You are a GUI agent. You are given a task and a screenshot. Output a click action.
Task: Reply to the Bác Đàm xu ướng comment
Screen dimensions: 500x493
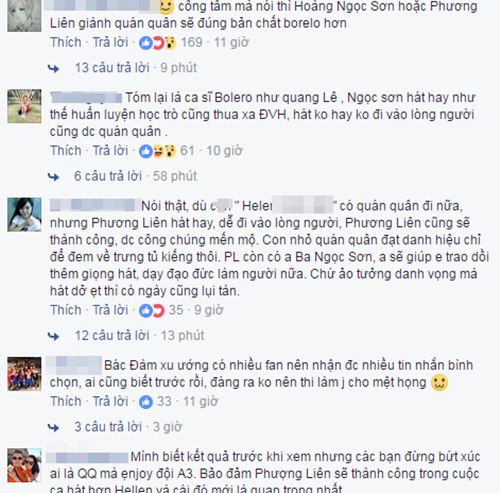[110, 402]
